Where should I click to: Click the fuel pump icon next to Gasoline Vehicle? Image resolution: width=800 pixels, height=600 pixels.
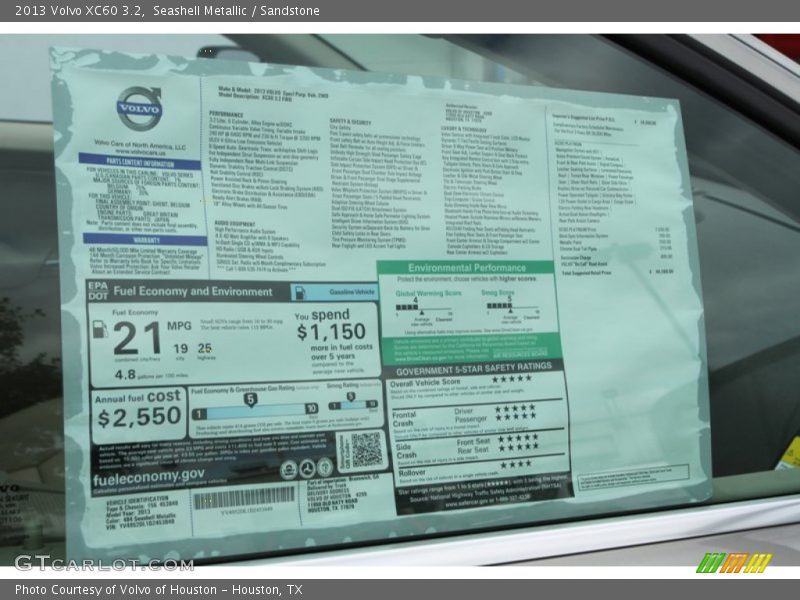(x=300, y=293)
